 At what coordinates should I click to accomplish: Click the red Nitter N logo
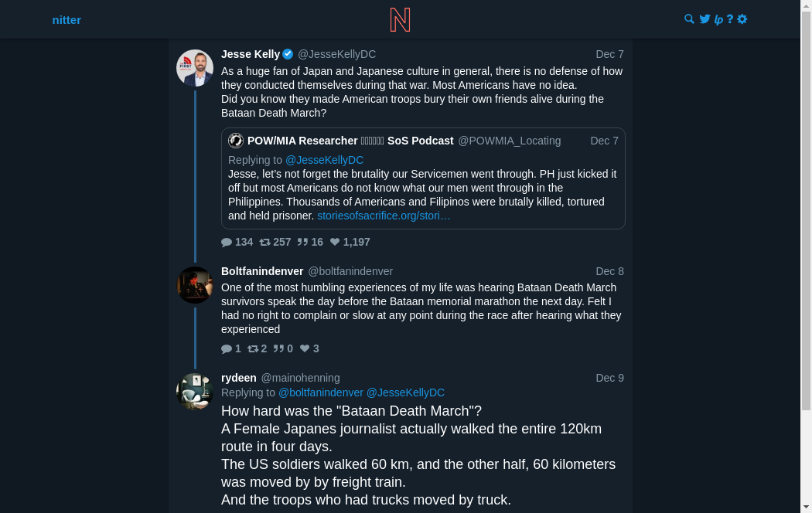(x=400, y=19)
